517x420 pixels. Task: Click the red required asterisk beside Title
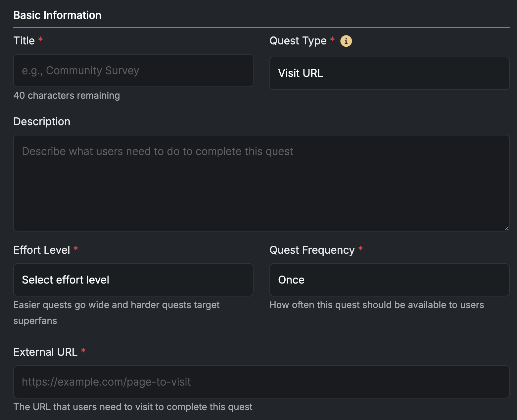40,40
